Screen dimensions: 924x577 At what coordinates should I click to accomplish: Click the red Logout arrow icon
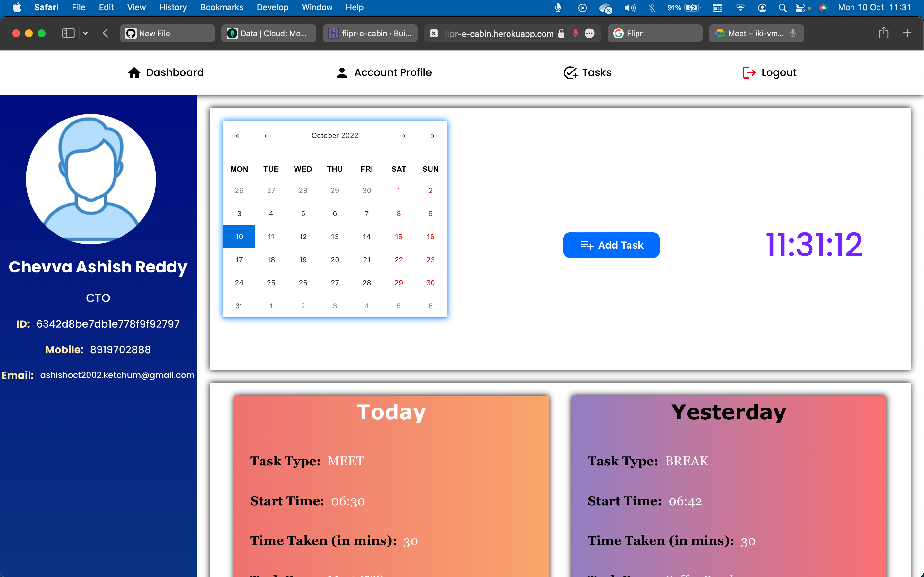(749, 72)
